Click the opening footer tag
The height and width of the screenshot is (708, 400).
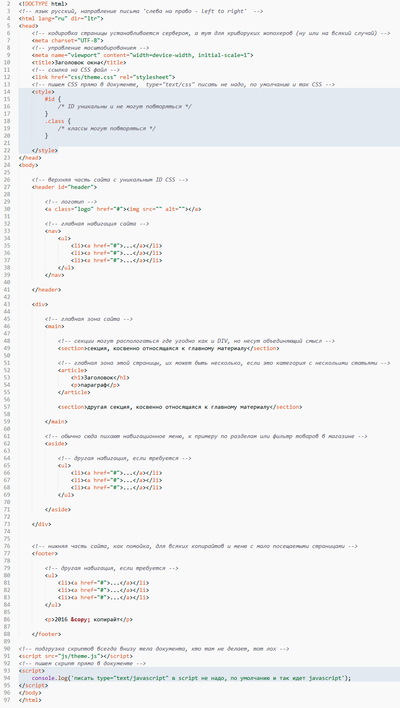point(45,553)
